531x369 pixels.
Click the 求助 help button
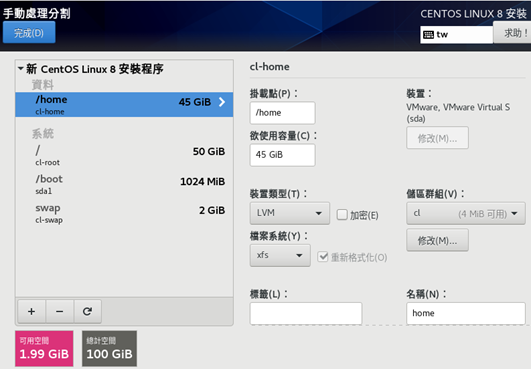click(x=512, y=33)
